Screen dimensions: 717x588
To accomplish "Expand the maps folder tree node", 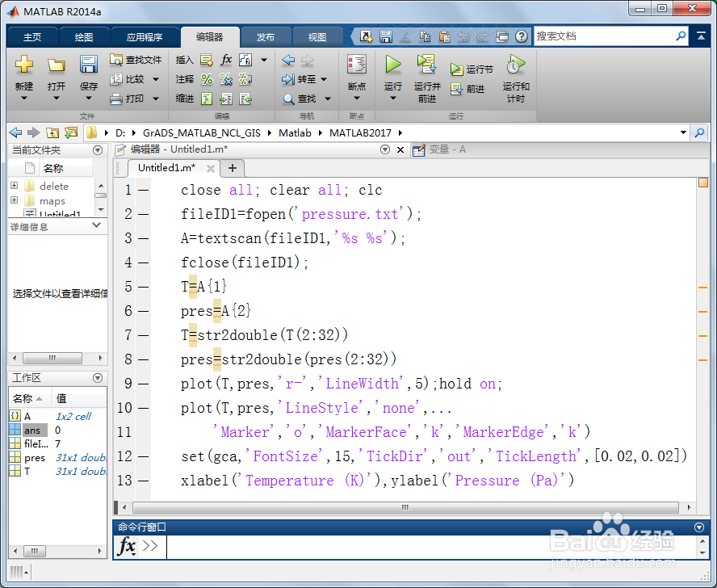I will pos(15,200).
